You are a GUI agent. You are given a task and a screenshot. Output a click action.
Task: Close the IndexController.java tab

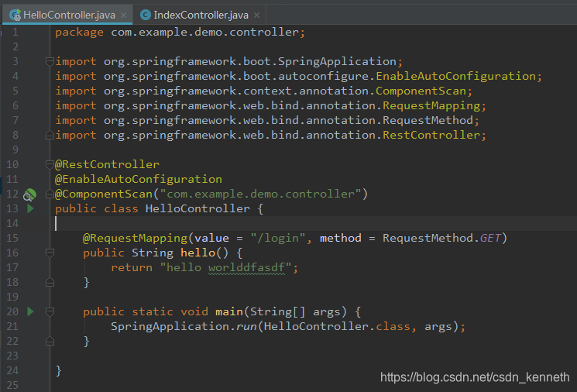[x=257, y=15]
